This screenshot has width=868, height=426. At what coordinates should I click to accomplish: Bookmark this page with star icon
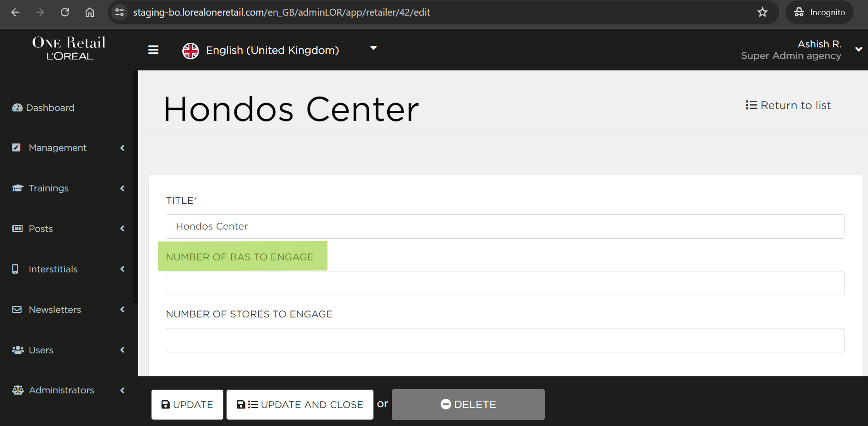(x=763, y=12)
